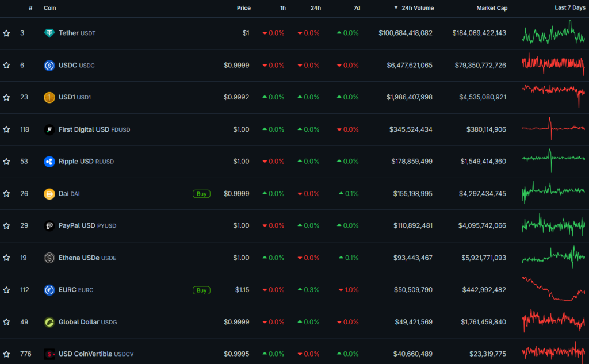This screenshot has height=364, width=589.
Task: Click the PayPal USD logo icon
Action: click(x=49, y=226)
